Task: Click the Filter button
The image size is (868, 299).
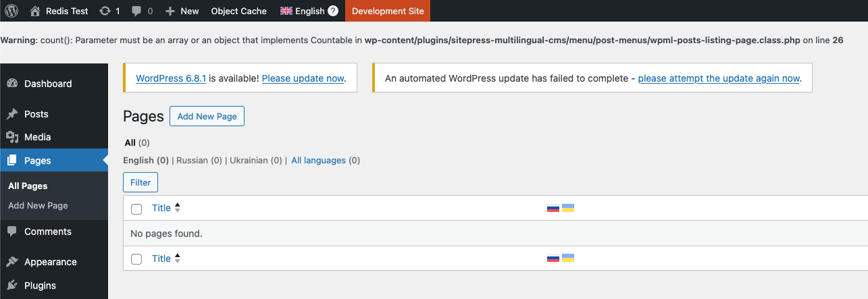Action: [x=141, y=182]
